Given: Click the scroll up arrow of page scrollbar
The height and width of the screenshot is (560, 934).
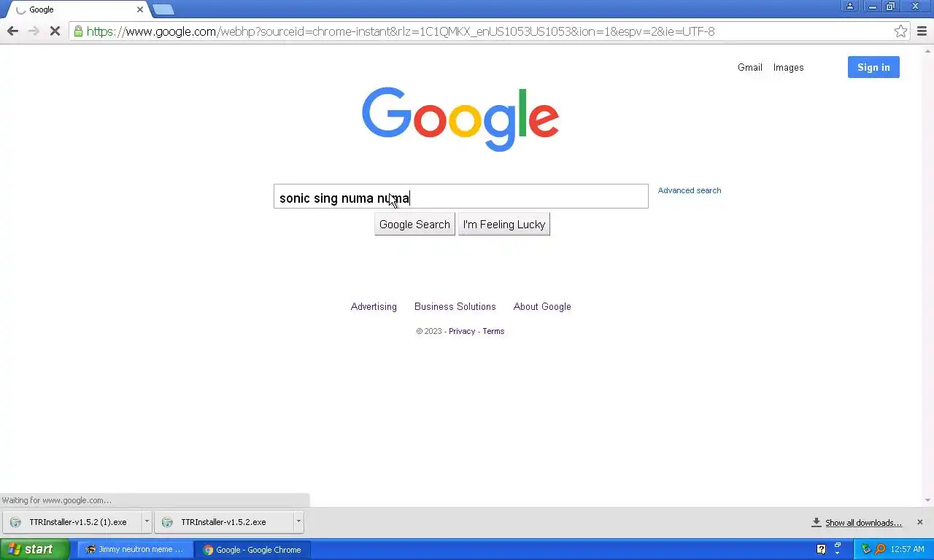Looking at the screenshot, I should point(928,50).
